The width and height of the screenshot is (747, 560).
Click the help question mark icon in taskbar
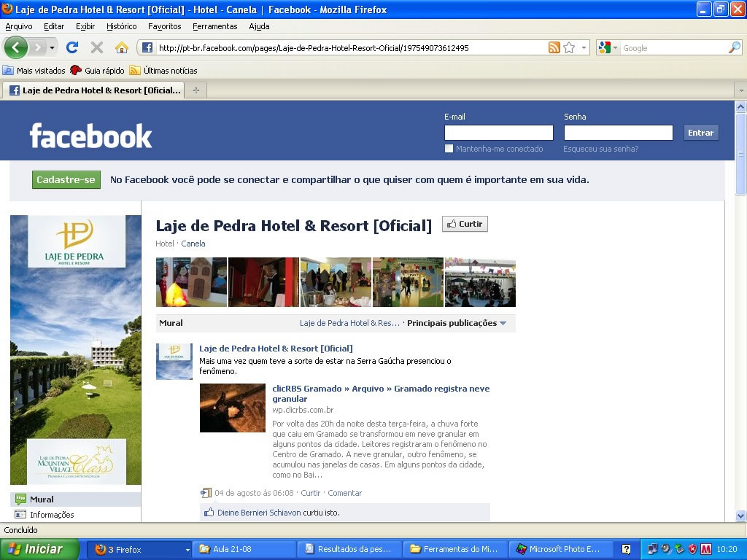point(626,549)
